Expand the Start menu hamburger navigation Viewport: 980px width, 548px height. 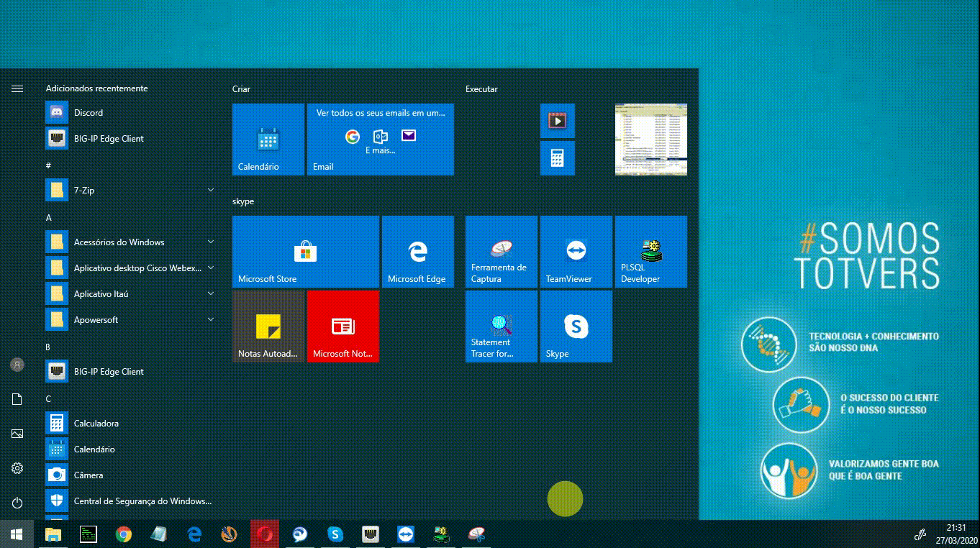pos(17,89)
